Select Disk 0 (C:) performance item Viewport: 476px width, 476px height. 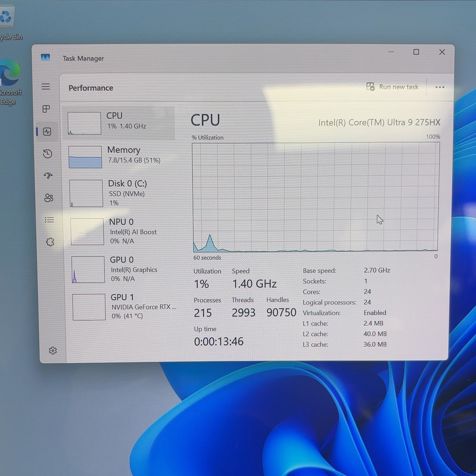click(x=120, y=193)
